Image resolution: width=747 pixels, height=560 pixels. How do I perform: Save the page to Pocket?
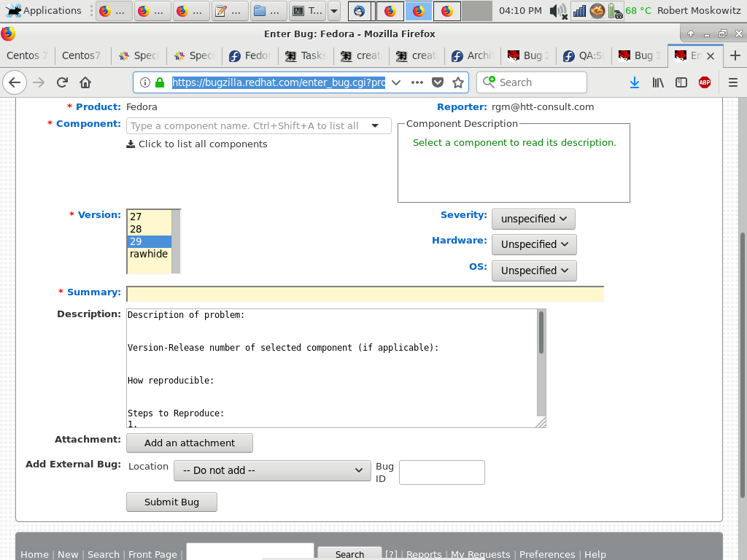(438, 82)
